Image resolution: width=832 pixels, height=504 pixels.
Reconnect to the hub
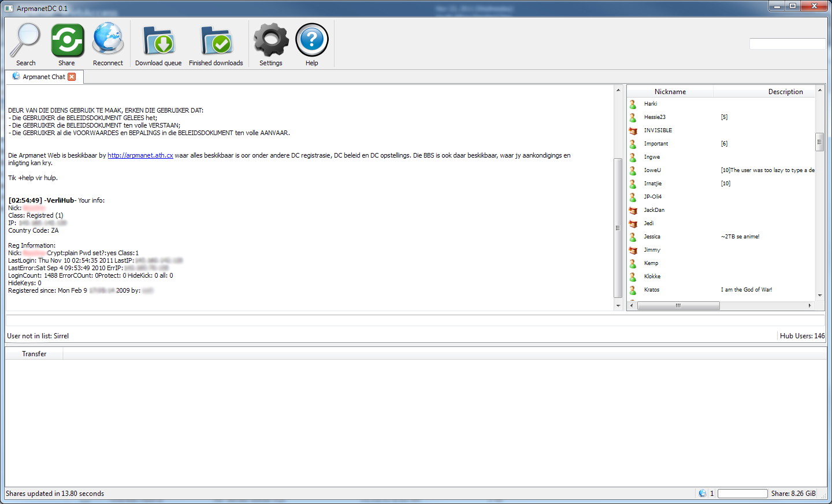(x=108, y=45)
